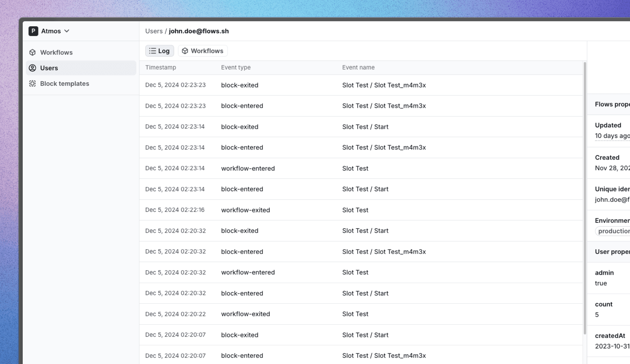
Task: Click the Users person icon in sidebar
Action: click(x=33, y=68)
